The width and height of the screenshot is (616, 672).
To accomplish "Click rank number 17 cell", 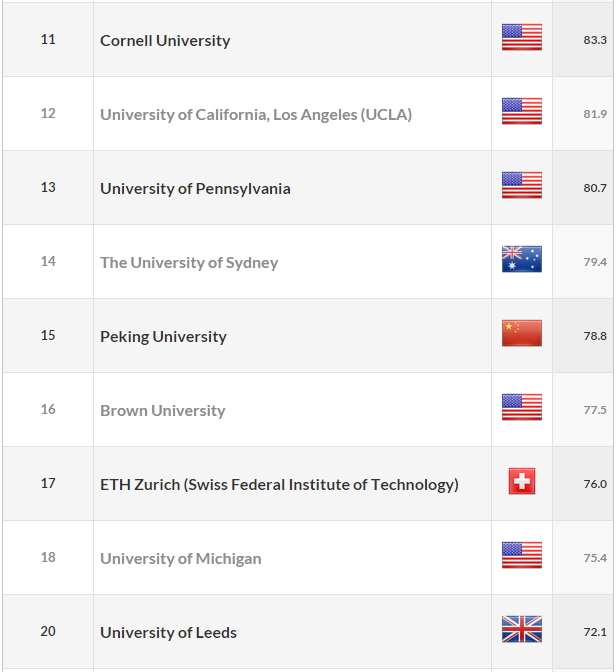I will (x=48, y=483).
